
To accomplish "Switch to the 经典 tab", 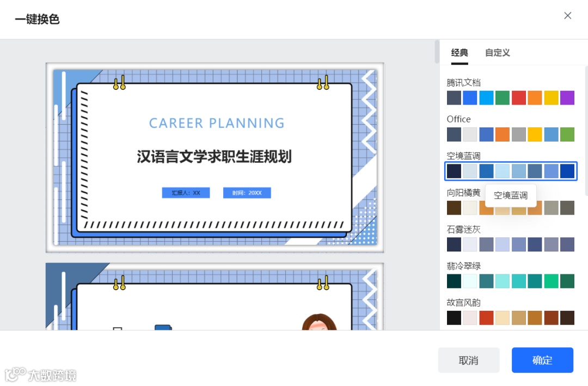I will (x=460, y=53).
